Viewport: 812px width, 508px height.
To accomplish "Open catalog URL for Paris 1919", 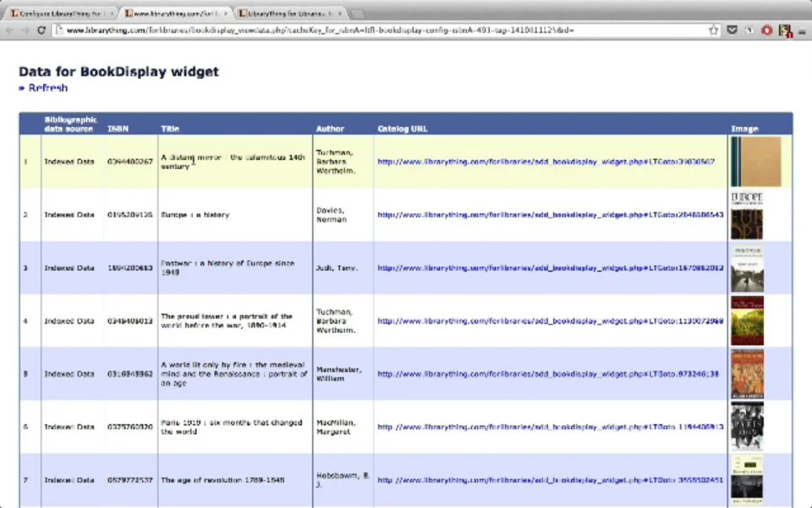I will point(550,427).
